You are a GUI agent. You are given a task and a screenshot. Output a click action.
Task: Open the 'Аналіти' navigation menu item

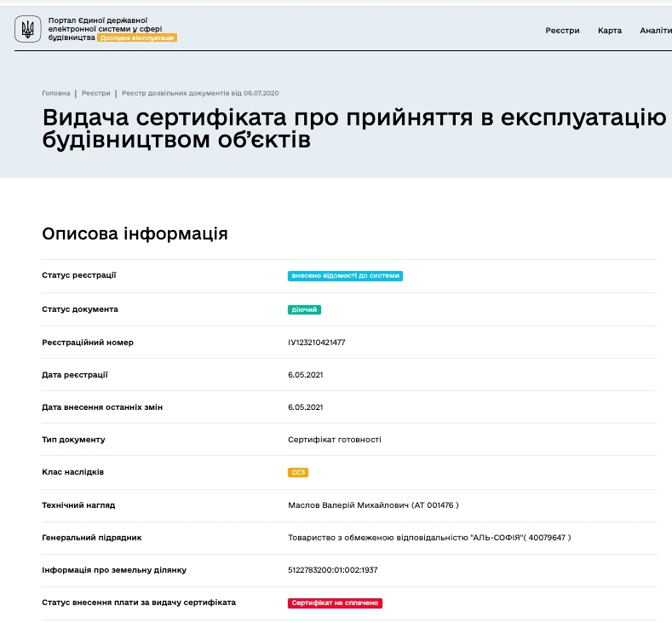click(656, 31)
